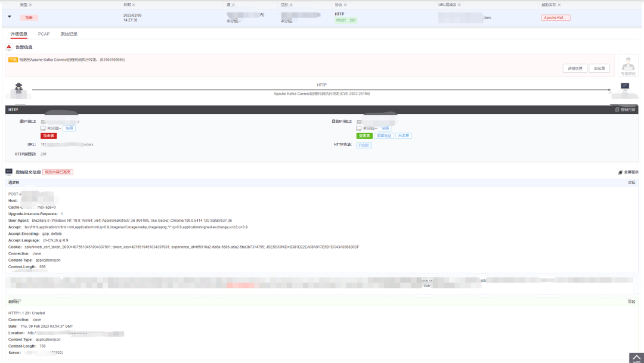
Task: Click the 保留地址 tag
Action: tap(384, 136)
